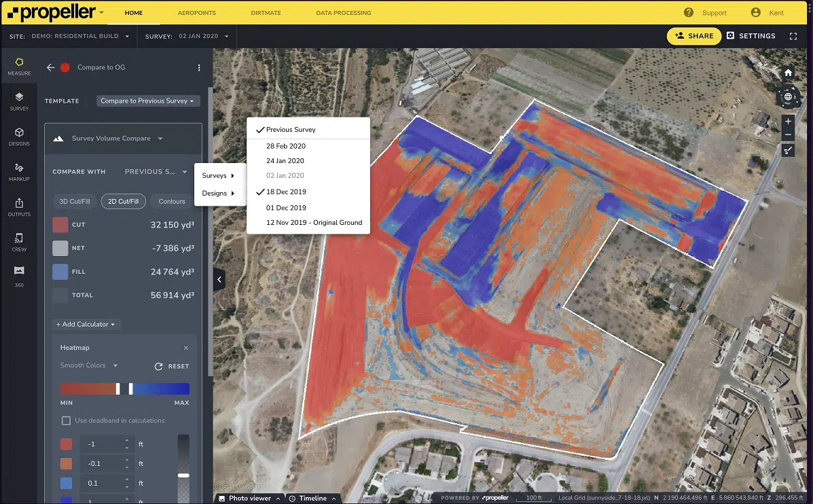Open the Designs panel icon
The image size is (813, 504).
19,137
